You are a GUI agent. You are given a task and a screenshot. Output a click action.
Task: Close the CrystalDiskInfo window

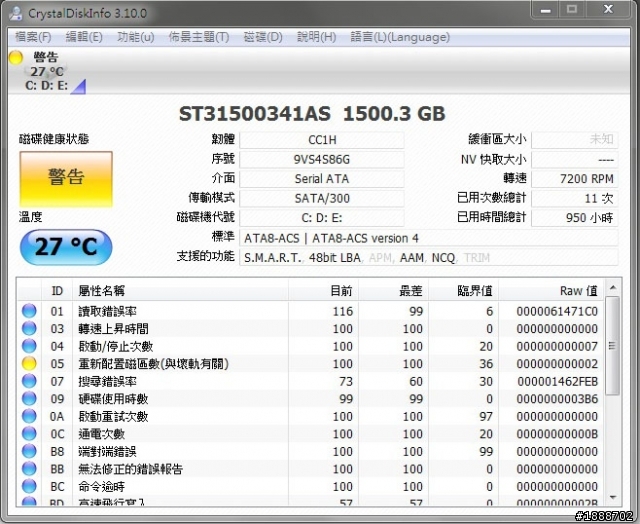tap(609, 9)
